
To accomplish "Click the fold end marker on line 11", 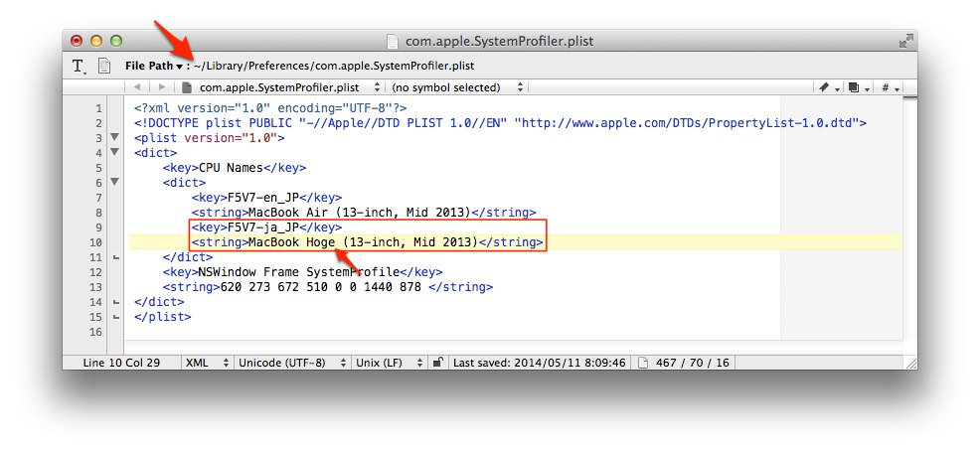I will point(115,257).
